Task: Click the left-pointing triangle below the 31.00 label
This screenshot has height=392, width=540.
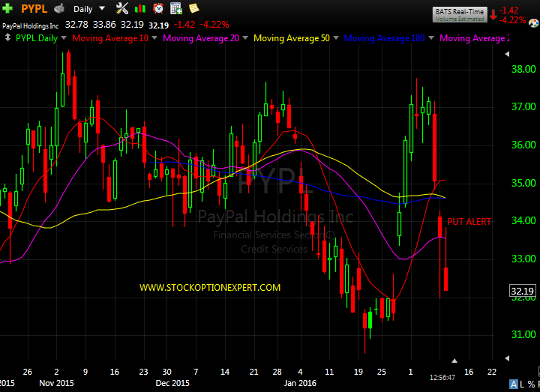Action: 507,358
